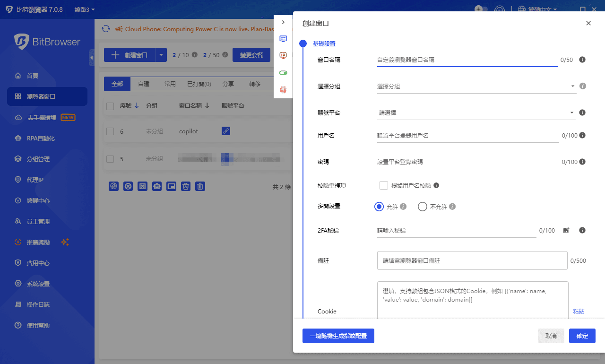Open the recycle bin icon in the toolbar
The image size is (605, 364).
(185, 186)
